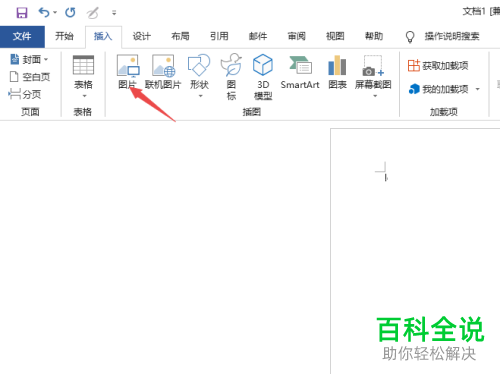Insert a page break with 分页
The height and width of the screenshot is (374, 500).
point(25,94)
